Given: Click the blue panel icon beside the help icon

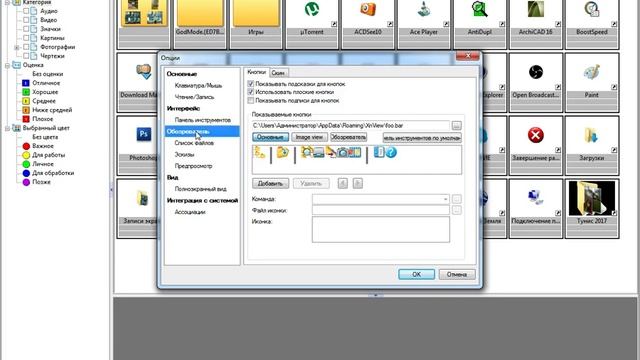Looking at the screenshot, I should 379,152.
